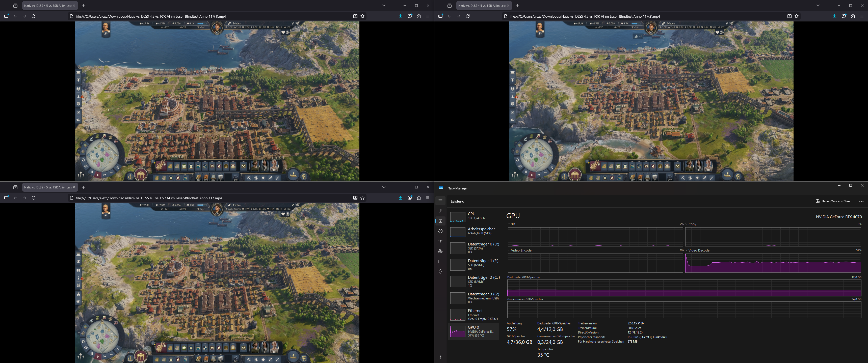The image size is (868, 363).
Task: Select the CPU entry in the performance list
Action: 474,216
